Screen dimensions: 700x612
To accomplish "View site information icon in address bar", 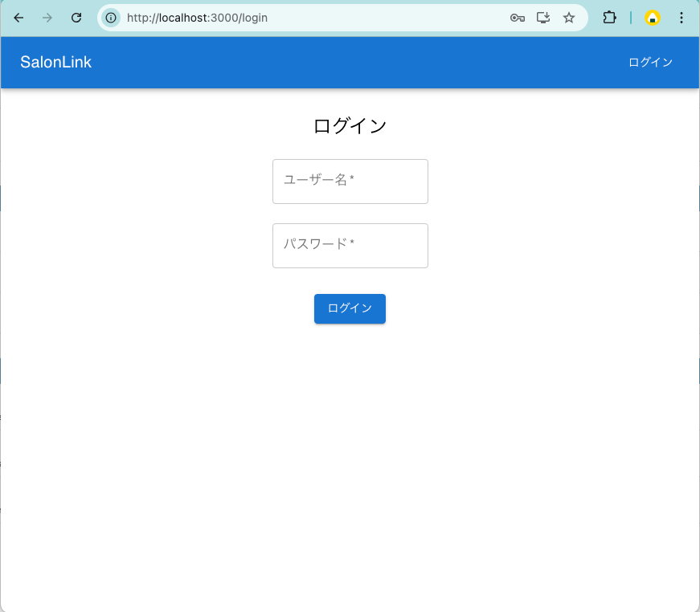I will [x=111, y=18].
